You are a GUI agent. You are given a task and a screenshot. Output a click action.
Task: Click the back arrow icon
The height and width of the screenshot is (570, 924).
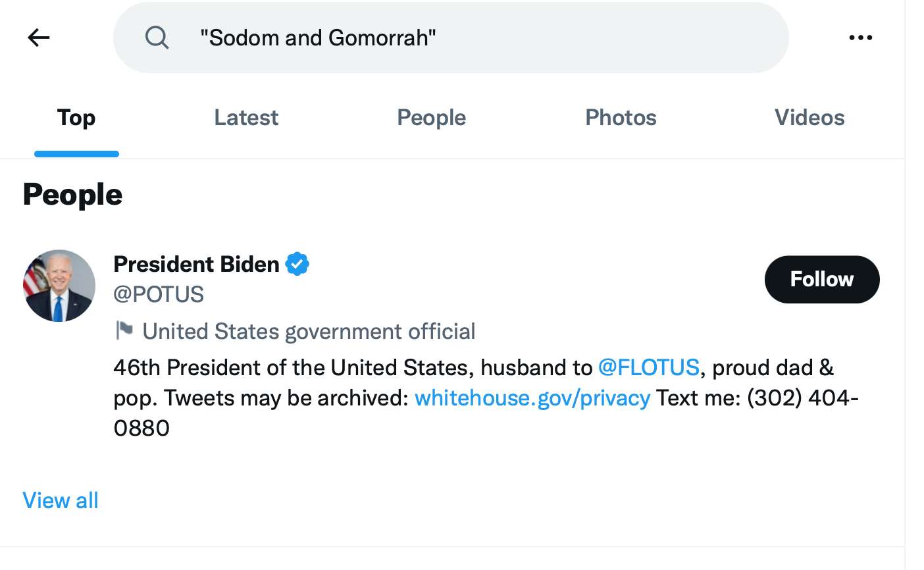[39, 38]
